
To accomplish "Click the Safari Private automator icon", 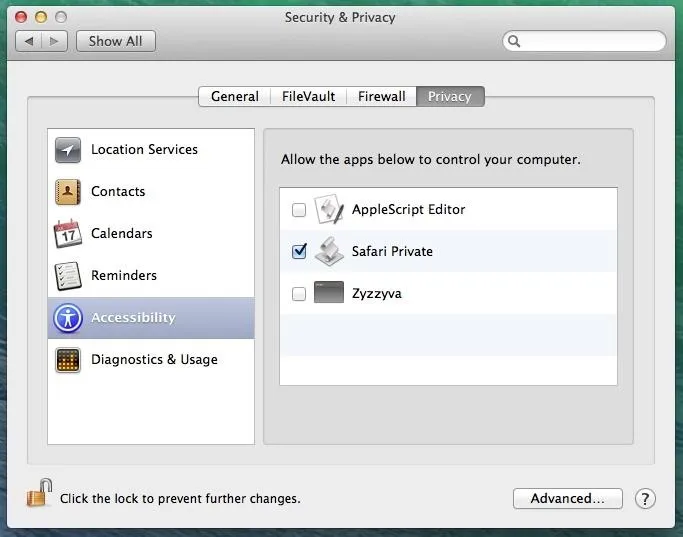I will [329, 251].
